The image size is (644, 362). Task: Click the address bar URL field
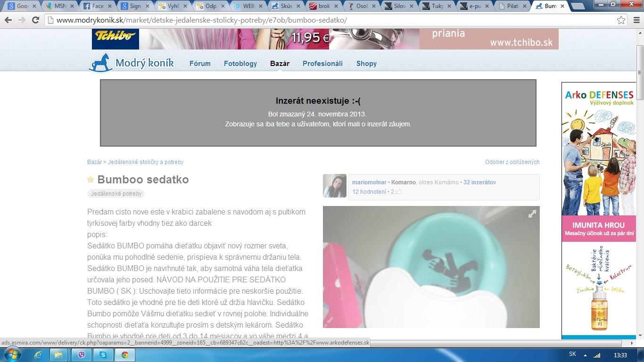point(330,20)
